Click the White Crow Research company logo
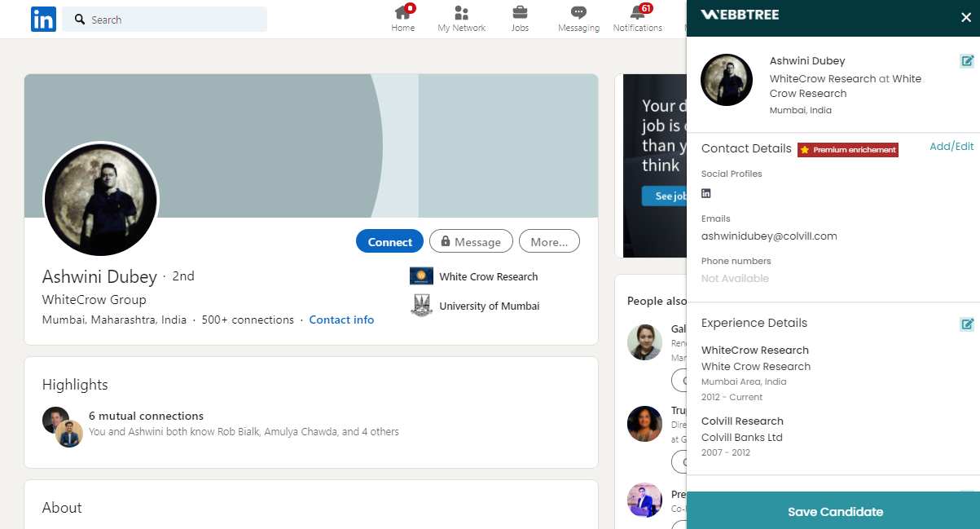The width and height of the screenshot is (980, 529). tap(421, 276)
